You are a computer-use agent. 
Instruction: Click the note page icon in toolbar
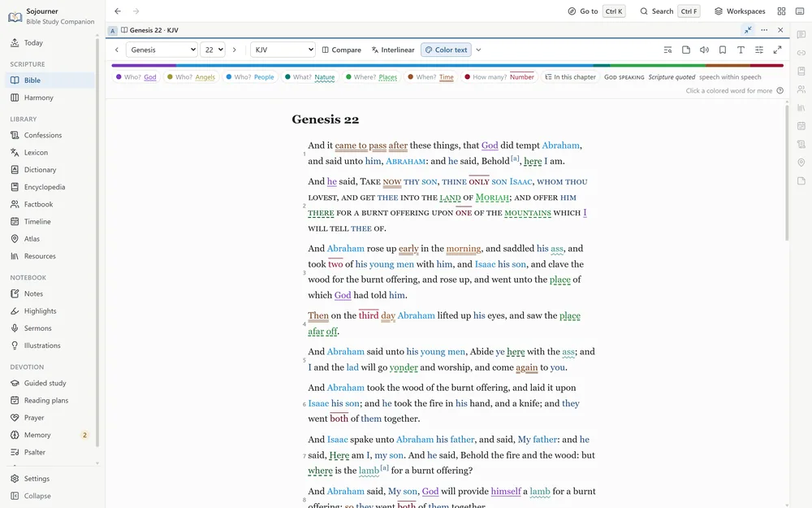[685, 50]
